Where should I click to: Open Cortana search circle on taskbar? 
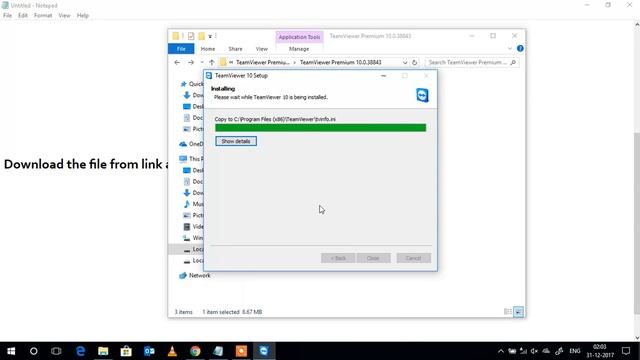pyautogui.click(x=33, y=351)
